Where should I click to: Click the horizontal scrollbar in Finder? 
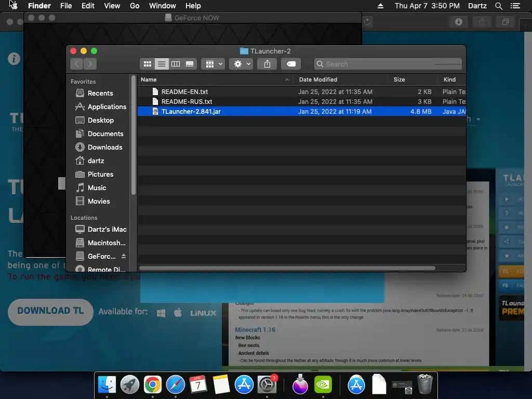[x=287, y=268]
